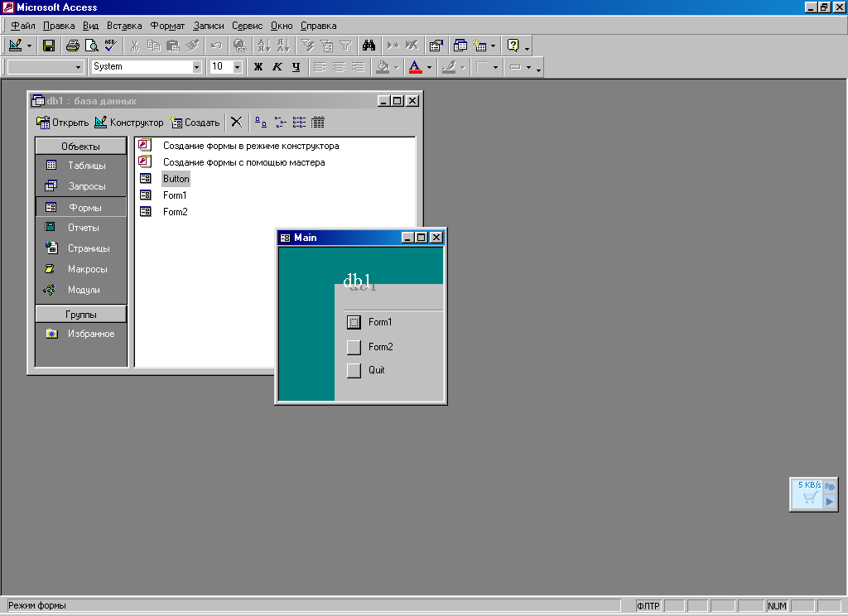Click the fill color bucket swatch
The image size is (848, 616).
point(383,66)
